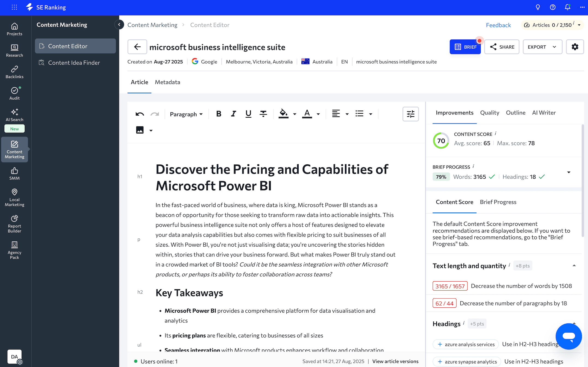Redo the last edit
The width and height of the screenshot is (588, 367).
pyautogui.click(x=155, y=114)
